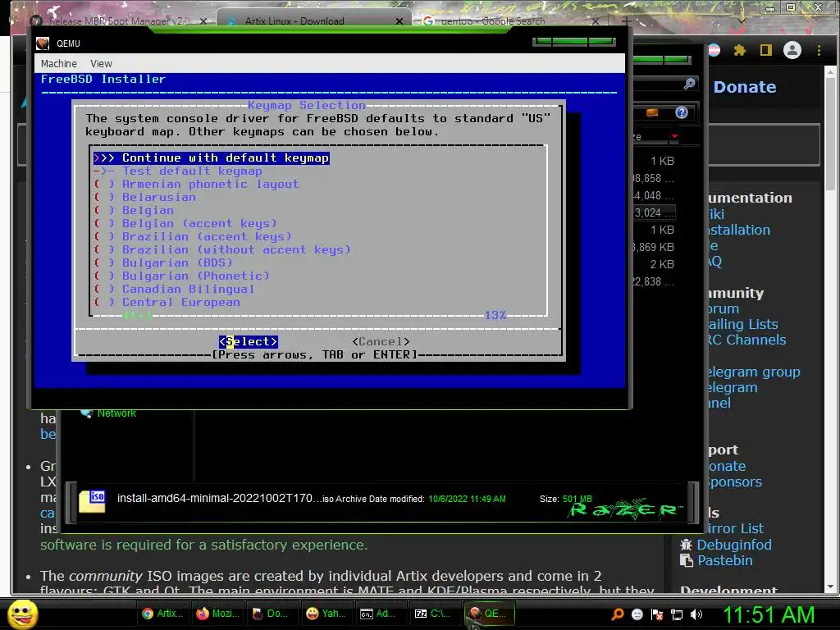
Task: Click the install-amd64-minimal ISO file name
Action: [220, 498]
